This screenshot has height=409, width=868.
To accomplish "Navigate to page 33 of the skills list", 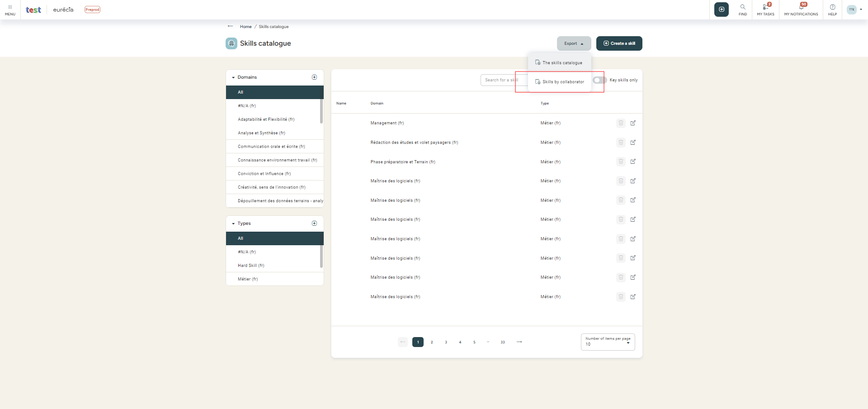I will point(502,342).
